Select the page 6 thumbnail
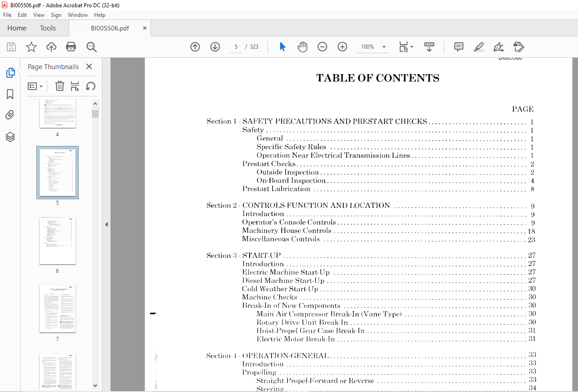The width and height of the screenshot is (578, 392). [x=57, y=241]
